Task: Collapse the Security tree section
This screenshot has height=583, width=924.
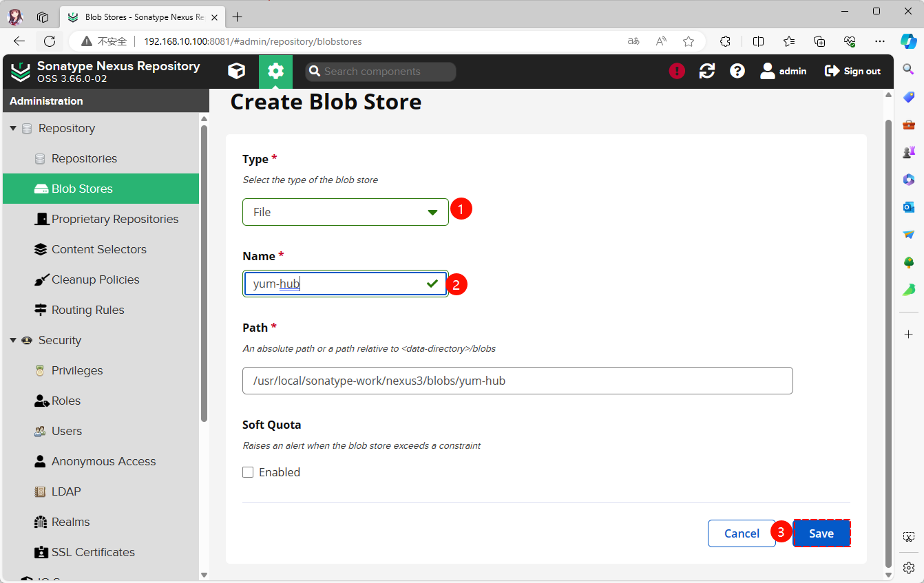Action: coord(13,341)
